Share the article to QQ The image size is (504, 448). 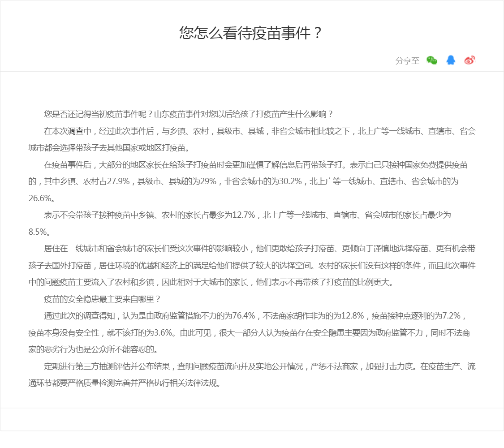tap(451, 60)
